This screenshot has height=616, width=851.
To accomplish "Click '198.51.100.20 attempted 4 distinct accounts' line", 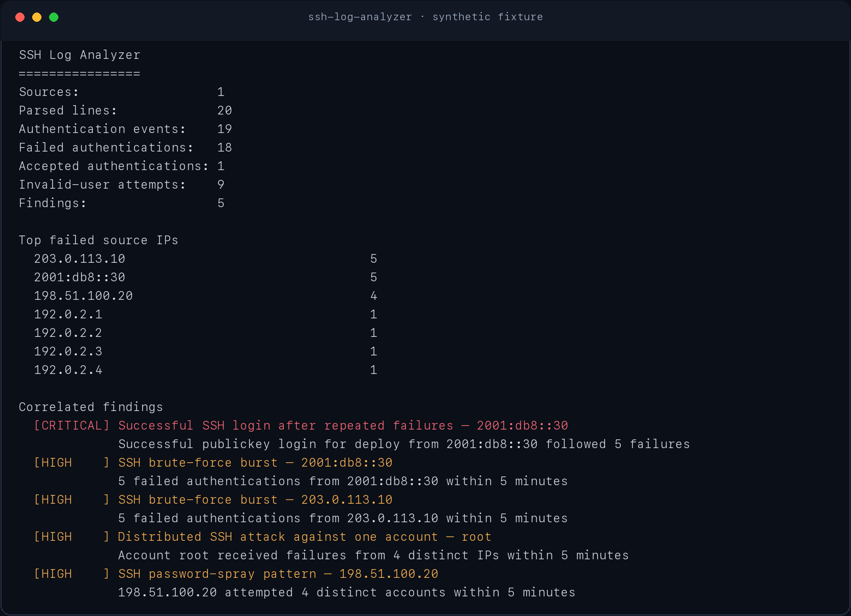I will click(x=347, y=593).
